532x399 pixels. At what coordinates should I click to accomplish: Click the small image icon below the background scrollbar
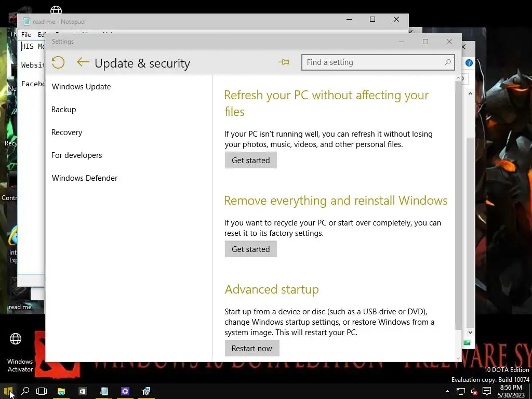click(x=467, y=343)
